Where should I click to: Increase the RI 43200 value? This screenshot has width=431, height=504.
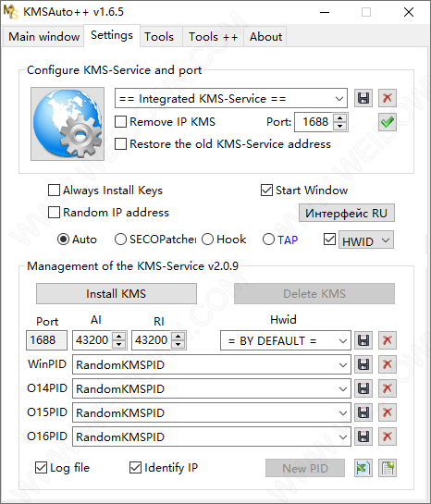coord(179,337)
